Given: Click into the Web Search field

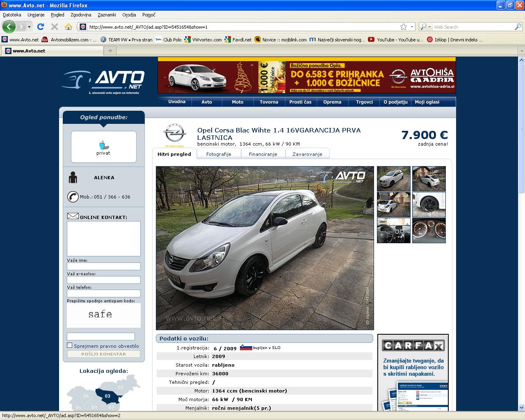Looking at the screenshot, I should pos(473,27).
